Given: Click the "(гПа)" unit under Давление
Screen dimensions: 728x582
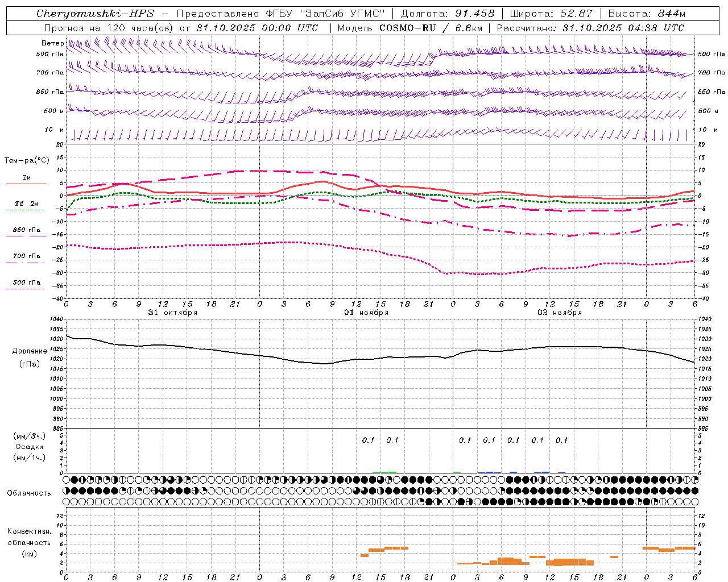Looking at the screenshot, I should (x=28, y=364).
